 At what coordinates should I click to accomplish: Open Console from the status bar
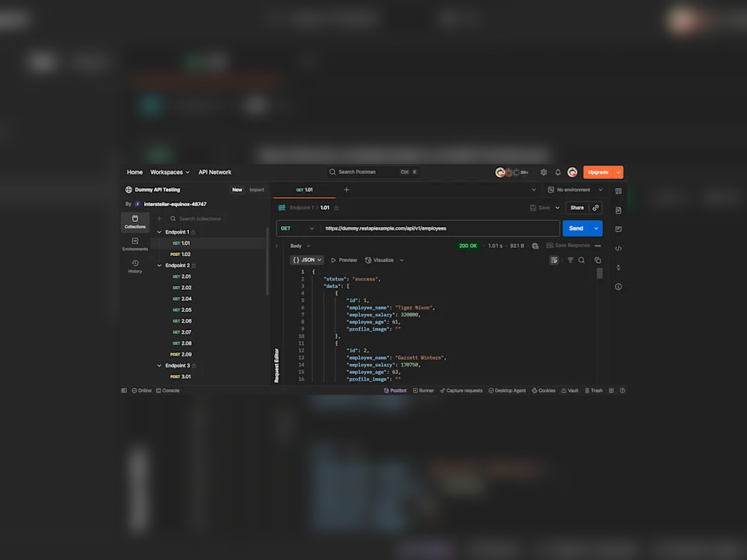(167, 391)
